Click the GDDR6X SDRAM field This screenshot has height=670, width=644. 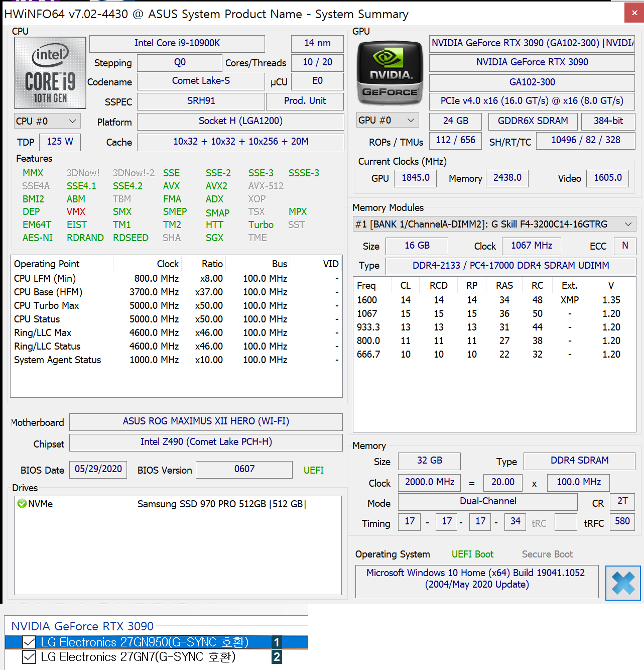coord(533,121)
